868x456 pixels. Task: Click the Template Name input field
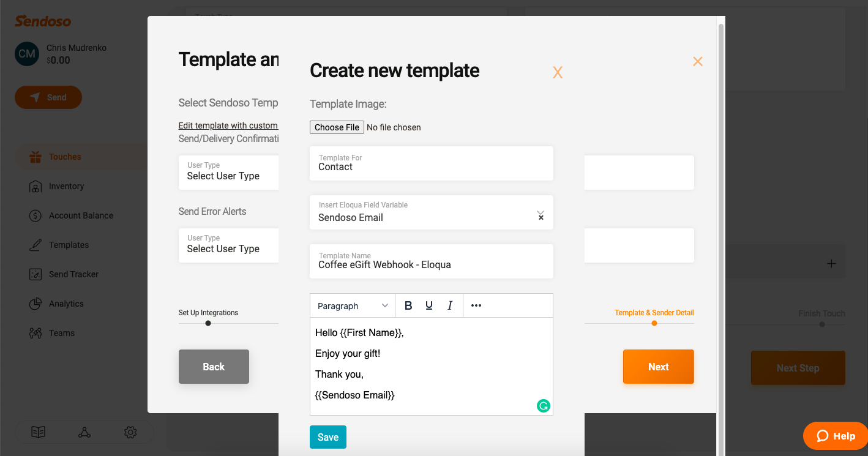431,265
